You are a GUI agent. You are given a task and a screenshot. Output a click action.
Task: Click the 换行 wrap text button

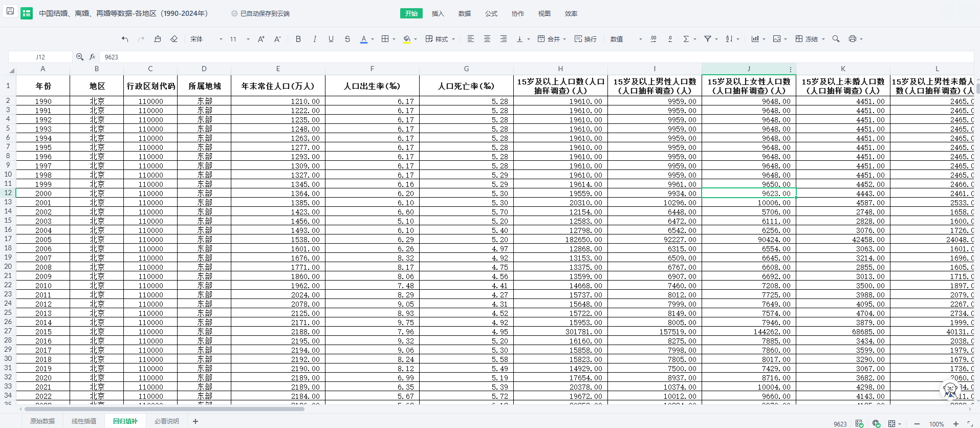(x=585, y=39)
